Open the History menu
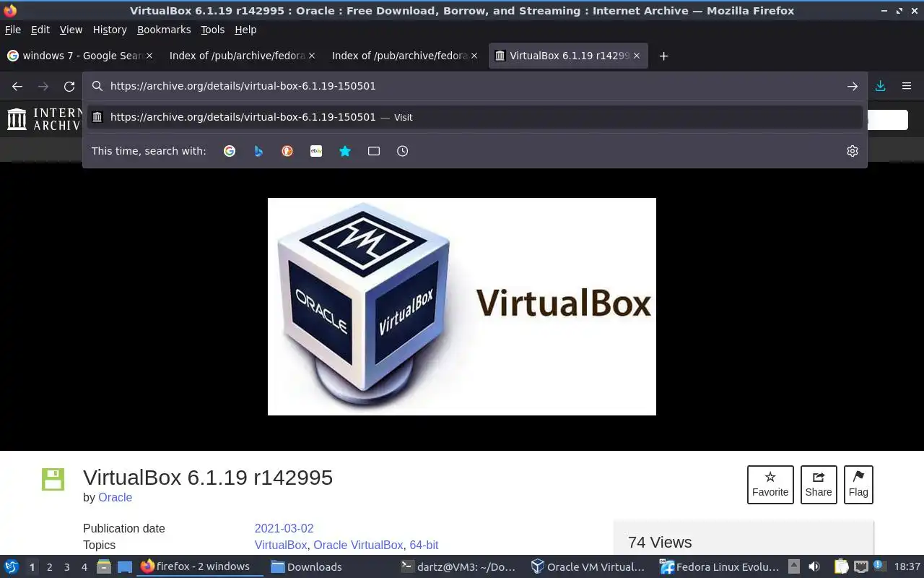Image resolution: width=924 pixels, height=578 pixels. coord(110,30)
